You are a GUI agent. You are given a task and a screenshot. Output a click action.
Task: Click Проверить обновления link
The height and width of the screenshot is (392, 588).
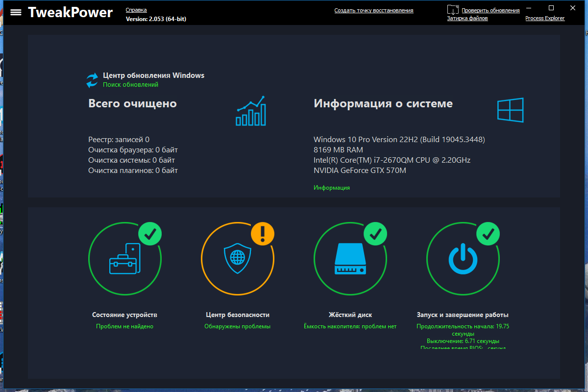(x=490, y=10)
